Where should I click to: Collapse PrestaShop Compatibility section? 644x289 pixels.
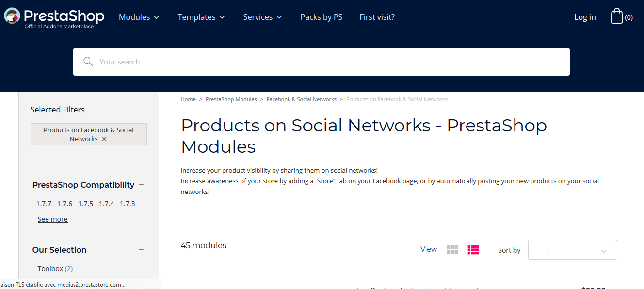click(x=141, y=184)
